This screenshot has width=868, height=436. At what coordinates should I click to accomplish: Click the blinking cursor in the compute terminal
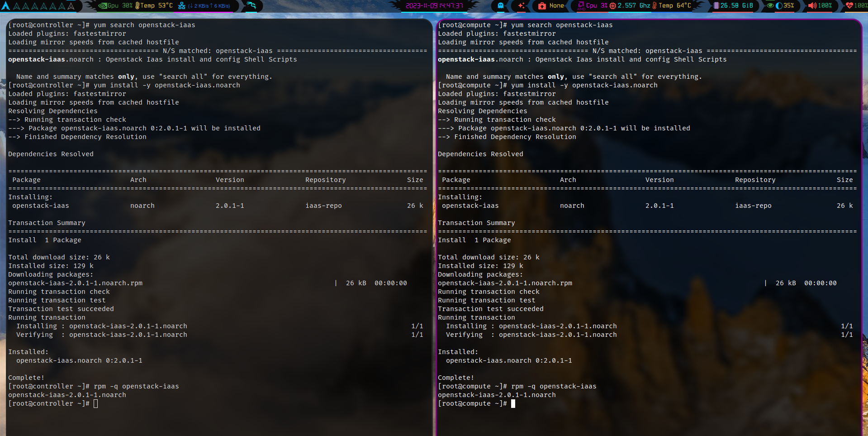tap(513, 403)
